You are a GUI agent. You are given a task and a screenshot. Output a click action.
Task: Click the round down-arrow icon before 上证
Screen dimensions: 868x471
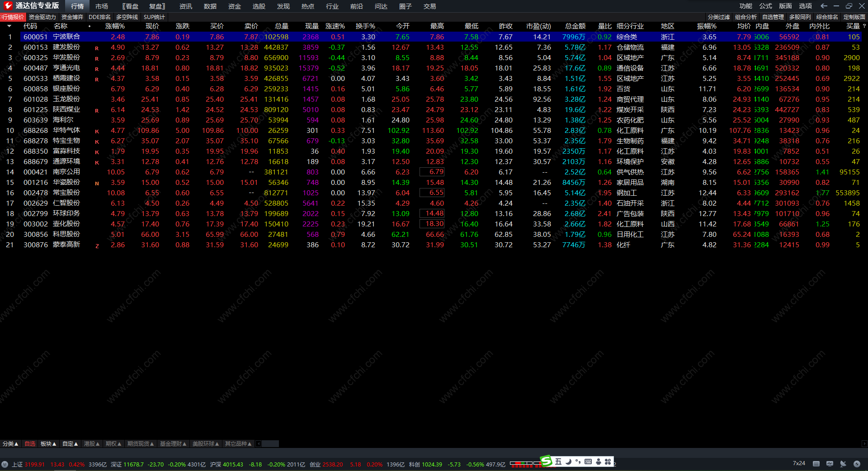tap(5, 464)
